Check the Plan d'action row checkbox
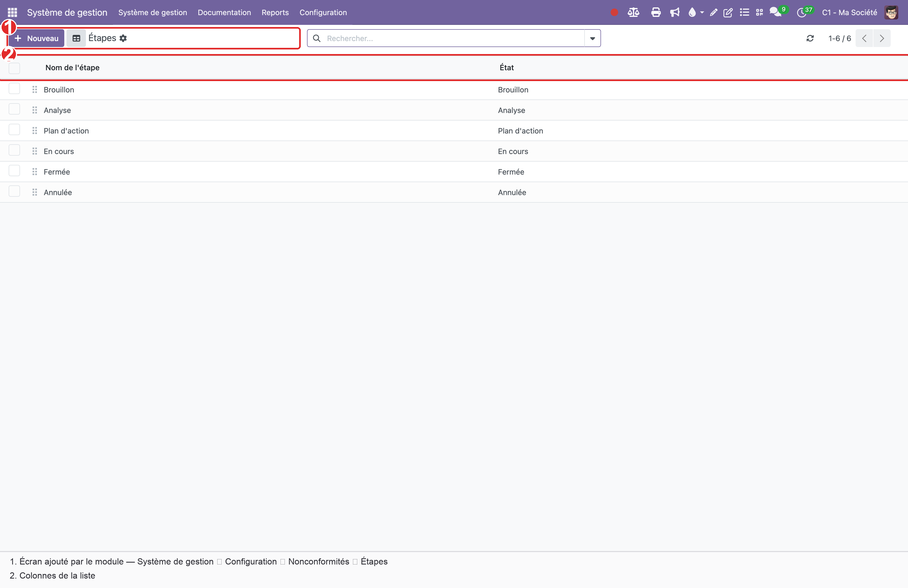Screen dimensions: 908x588 pos(14,130)
